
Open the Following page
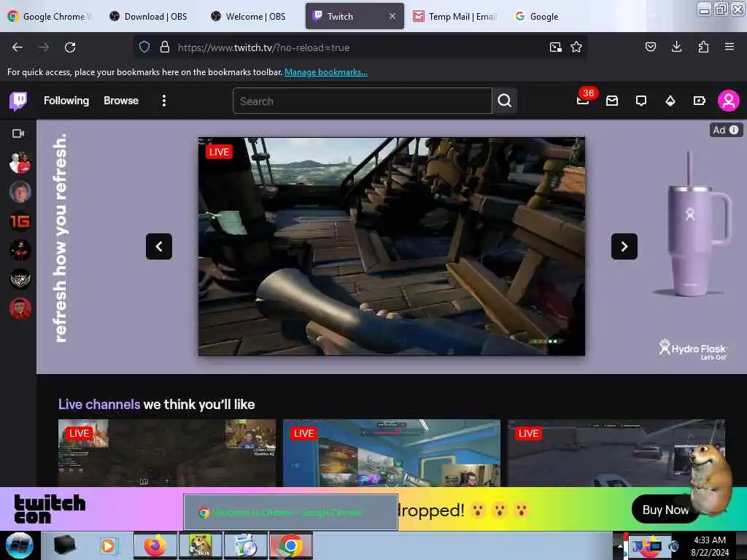66,101
